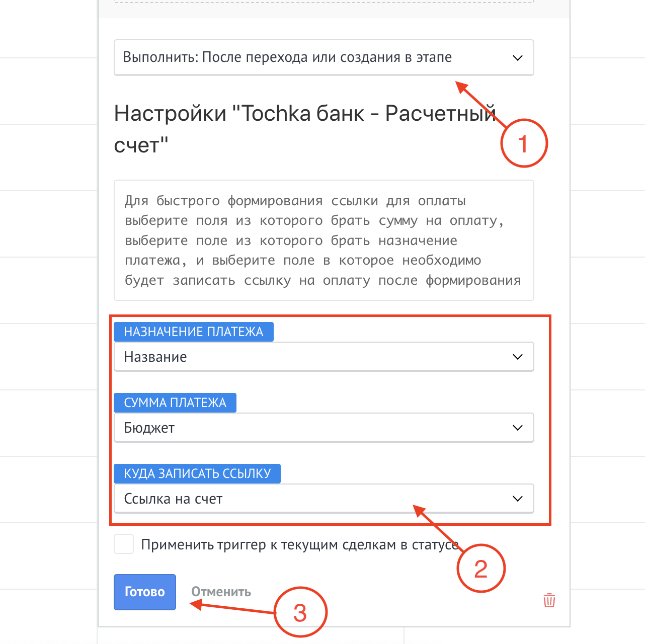Click the 'СУММА ПЛАТЕЖА' label
The image size is (645, 644).
(x=175, y=403)
